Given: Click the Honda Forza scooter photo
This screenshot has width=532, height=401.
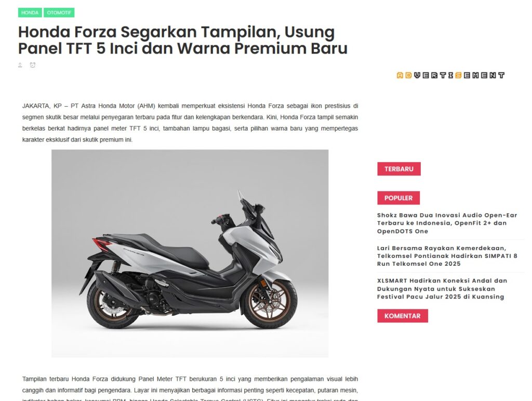Looking at the screenshot, I should (190, 253).
